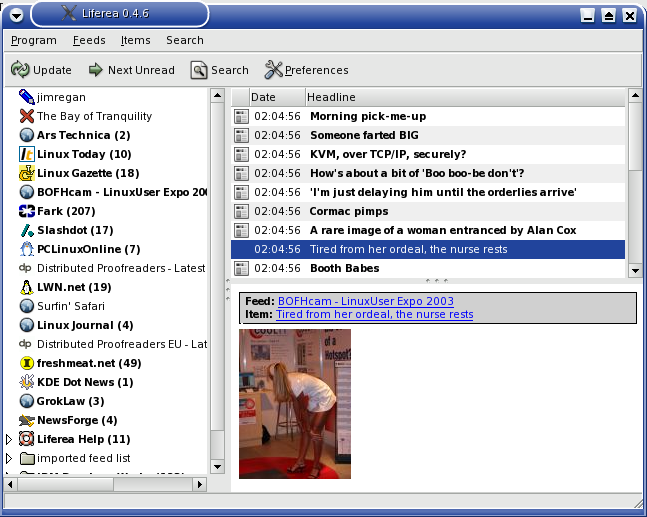Open Preferences from the toolbar icon

point(273,70)
